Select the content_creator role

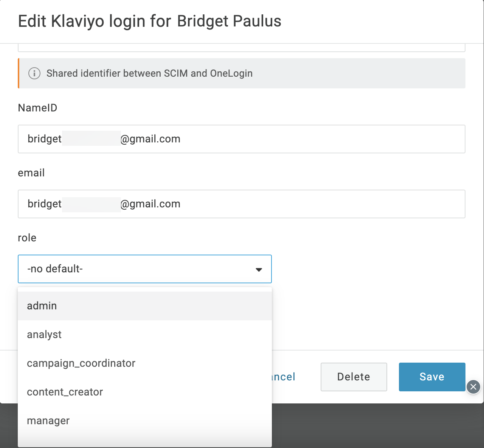144,392
